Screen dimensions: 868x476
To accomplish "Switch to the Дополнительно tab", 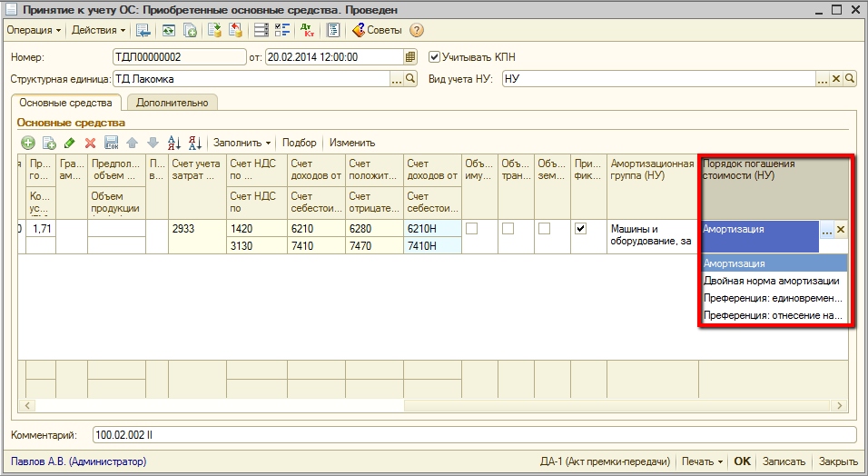I will 172,103.
